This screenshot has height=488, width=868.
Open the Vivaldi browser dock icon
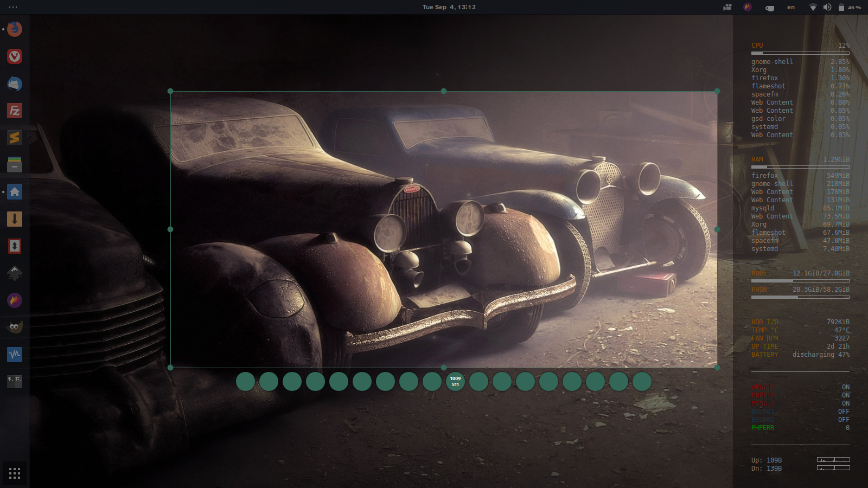pyautogui.click(x=15, y=56)
